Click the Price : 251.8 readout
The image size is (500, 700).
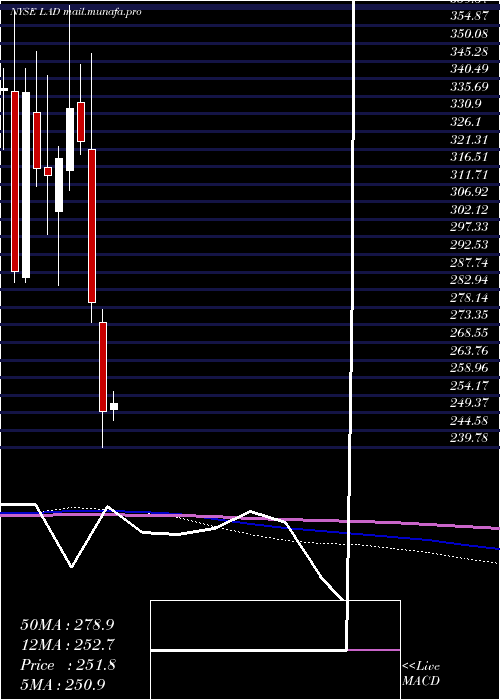tap(68, 665)
